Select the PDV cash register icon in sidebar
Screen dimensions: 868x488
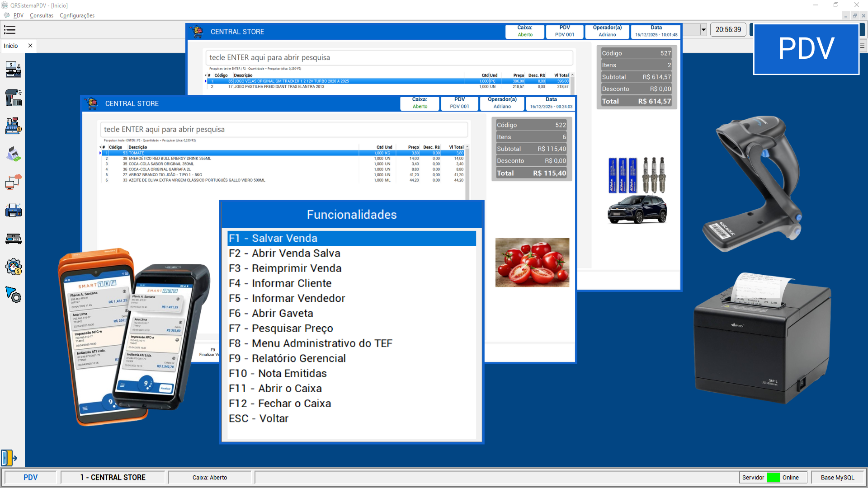coord(13,70)
